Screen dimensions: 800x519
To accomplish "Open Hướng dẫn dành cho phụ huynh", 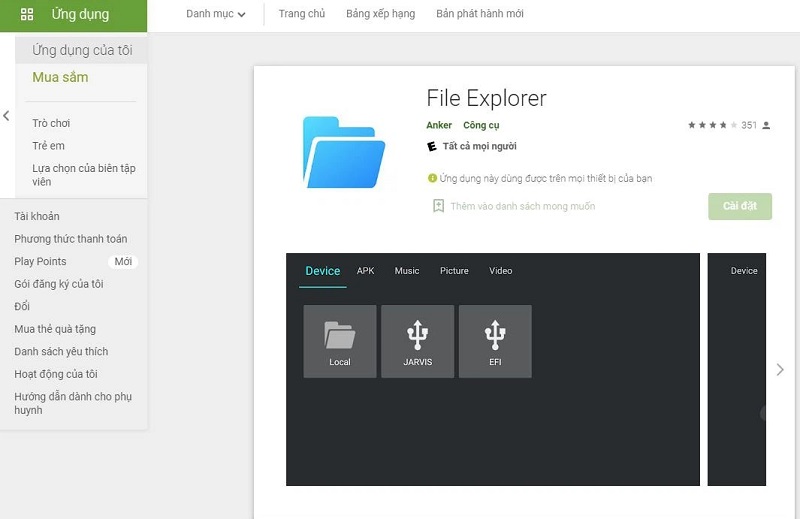I will (x=73, y=403).
